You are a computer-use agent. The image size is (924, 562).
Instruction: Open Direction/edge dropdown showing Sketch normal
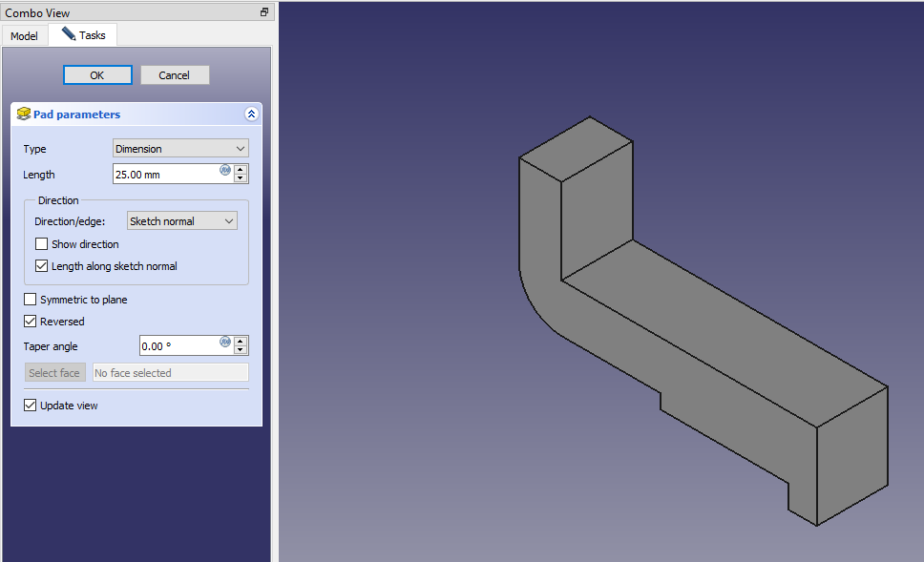[x=181, y=221]
